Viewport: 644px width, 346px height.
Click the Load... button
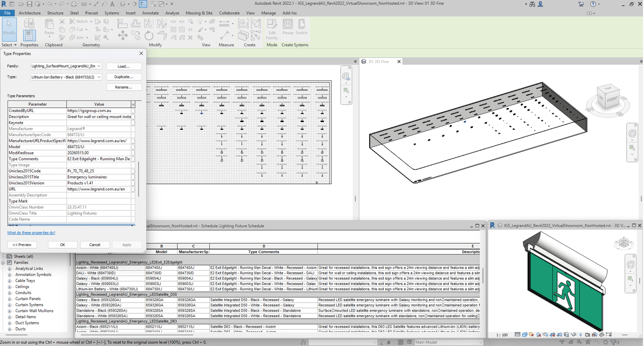click(124, 66)
